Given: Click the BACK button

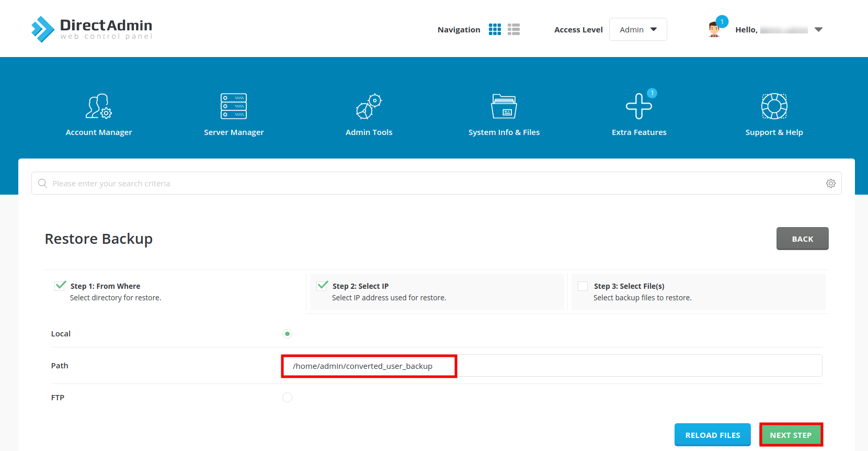Looking at the screenshot, I should pos(803,239).
